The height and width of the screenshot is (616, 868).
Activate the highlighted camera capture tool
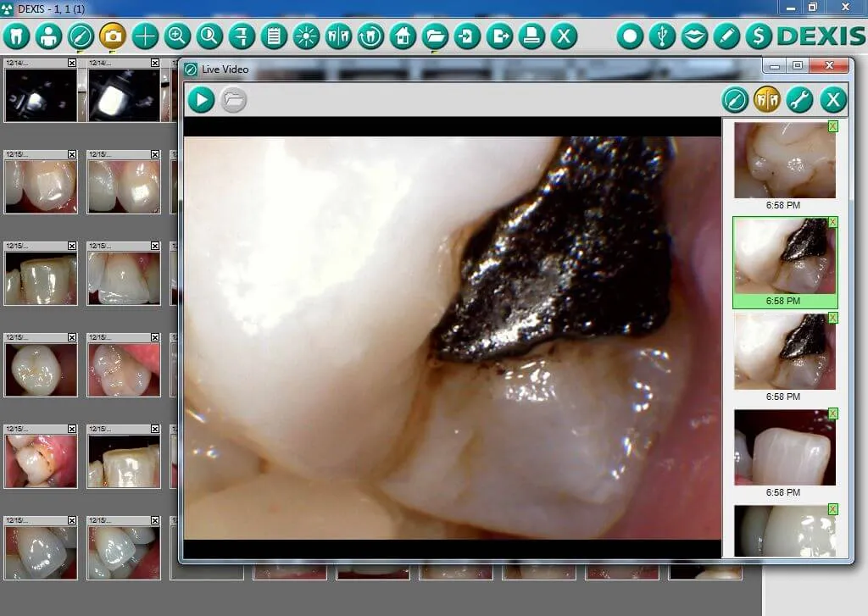tap(111, 37)
